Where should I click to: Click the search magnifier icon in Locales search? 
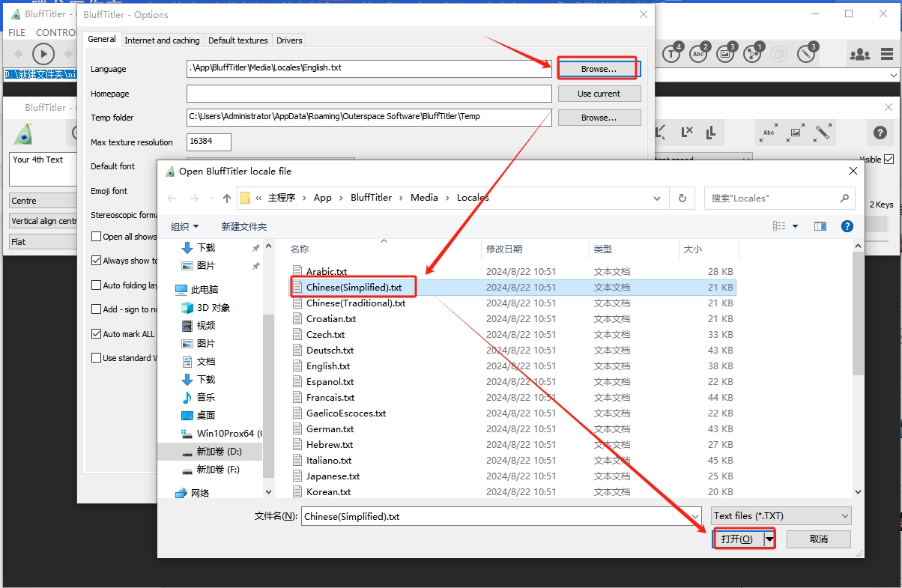click(844, 198)
